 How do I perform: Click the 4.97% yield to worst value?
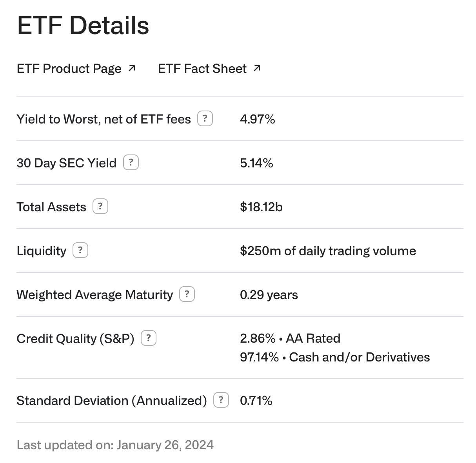click(257, 119)
